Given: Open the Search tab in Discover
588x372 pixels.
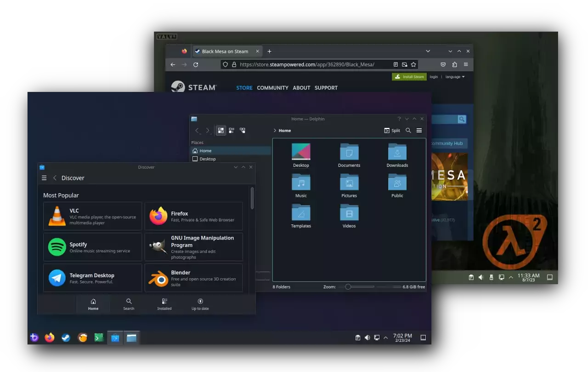Looking at the screenshot, I should 129,304.
